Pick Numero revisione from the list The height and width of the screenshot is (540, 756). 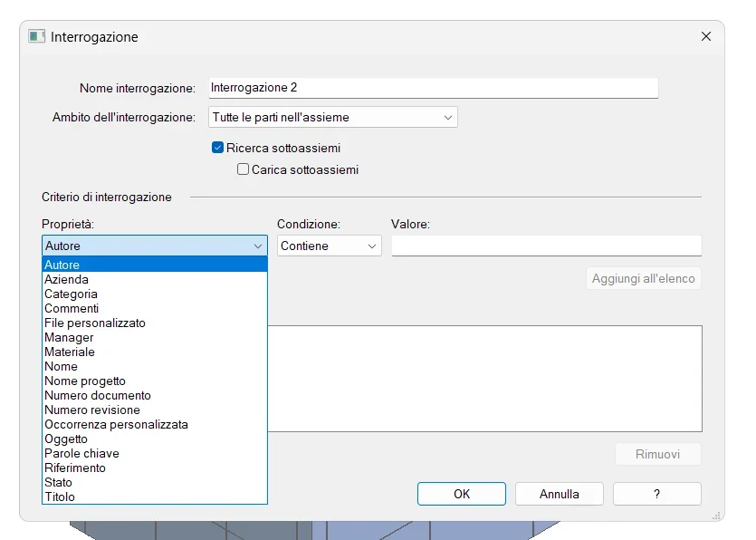[x=91, y=410]
